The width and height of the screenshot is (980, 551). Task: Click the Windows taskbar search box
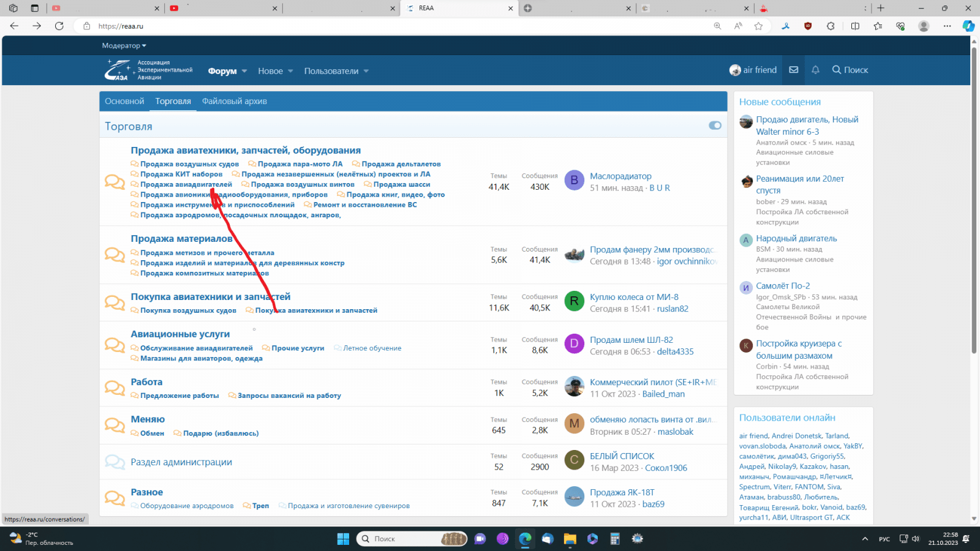[x=412, y=539]
